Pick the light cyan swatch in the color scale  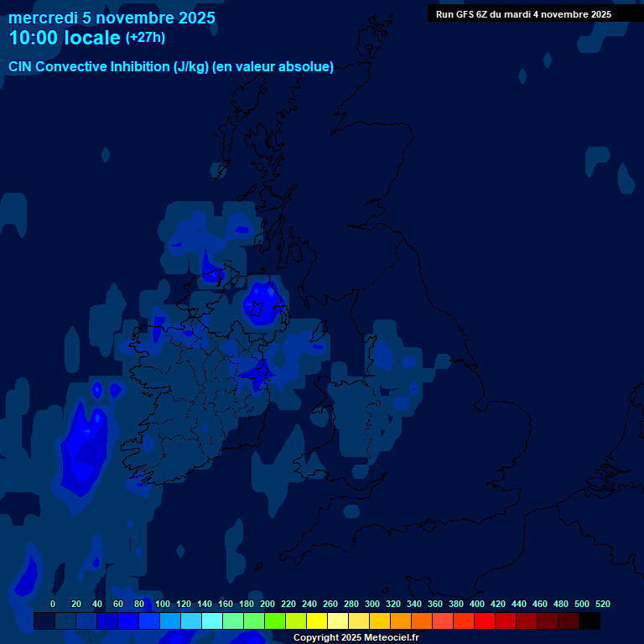[x=211, y=621]
